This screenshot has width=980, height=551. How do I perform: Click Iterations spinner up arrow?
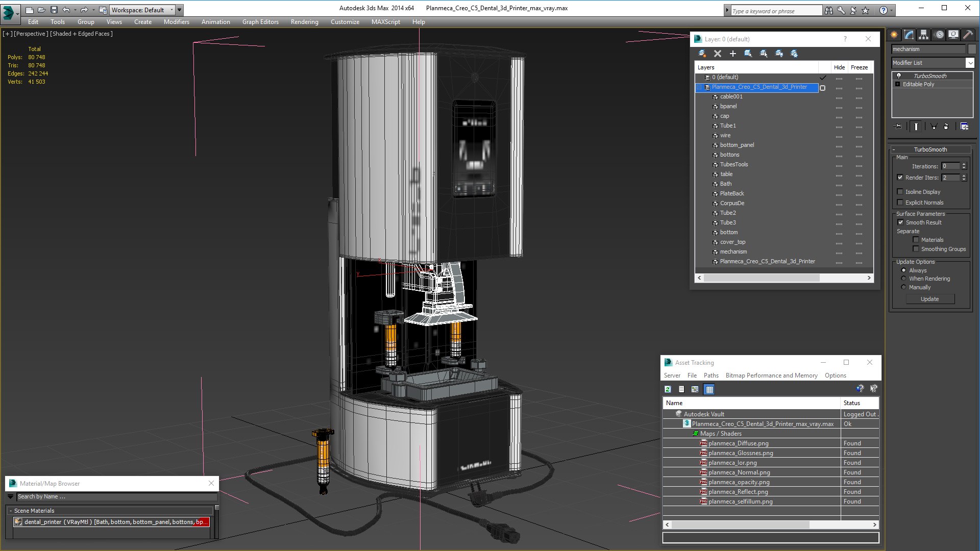tap(964, 164)
